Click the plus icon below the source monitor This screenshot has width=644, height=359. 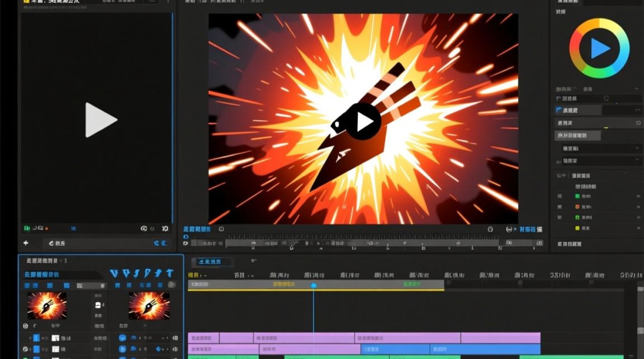click(26, 243)
